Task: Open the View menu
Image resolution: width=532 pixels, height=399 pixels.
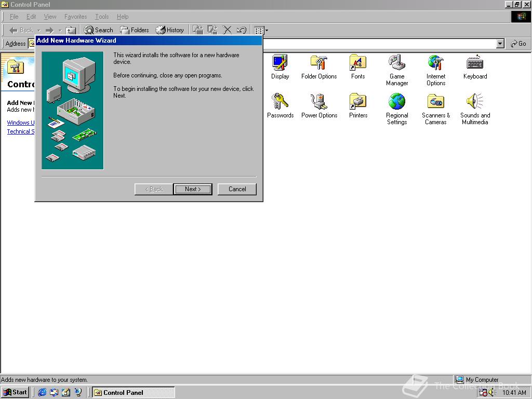Action: click(x=50, y=17)
